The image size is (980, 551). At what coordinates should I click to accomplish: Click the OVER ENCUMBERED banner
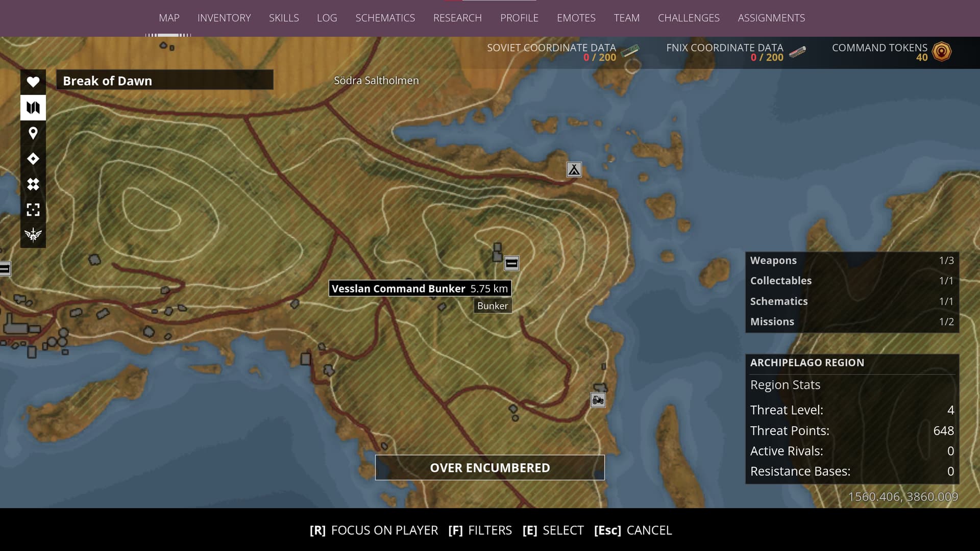point(490,468)
